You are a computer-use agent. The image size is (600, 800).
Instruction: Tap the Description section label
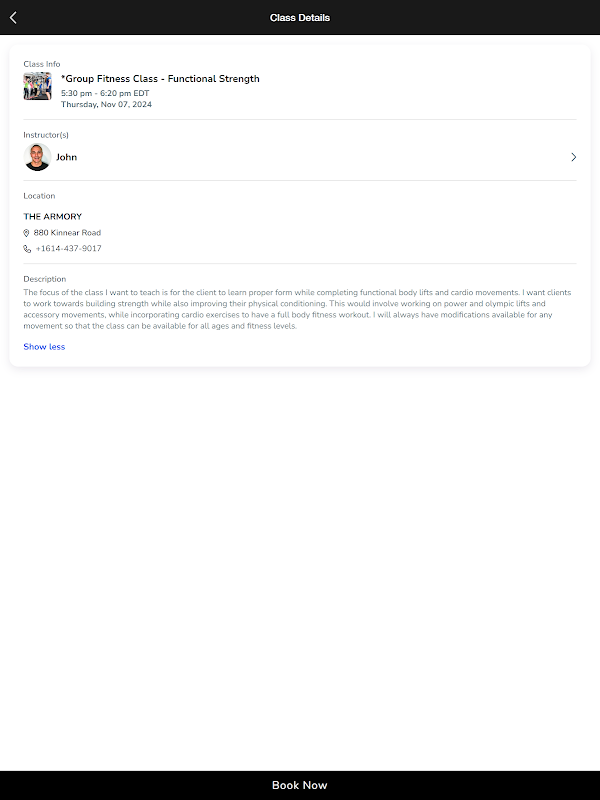click(x=45, y=279)
